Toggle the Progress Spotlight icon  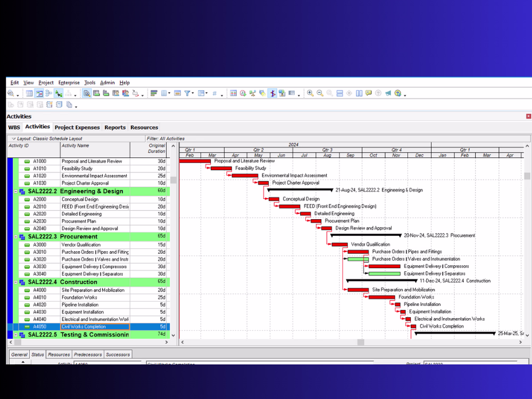pyautogui.click(x=262, y=93)
